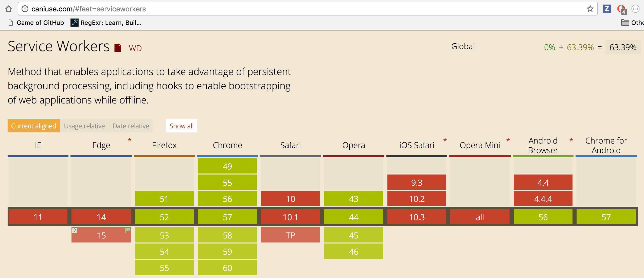Click the Opera Mini all cell
The width and height of the screenshot is (644, 278).
(480, 217)
